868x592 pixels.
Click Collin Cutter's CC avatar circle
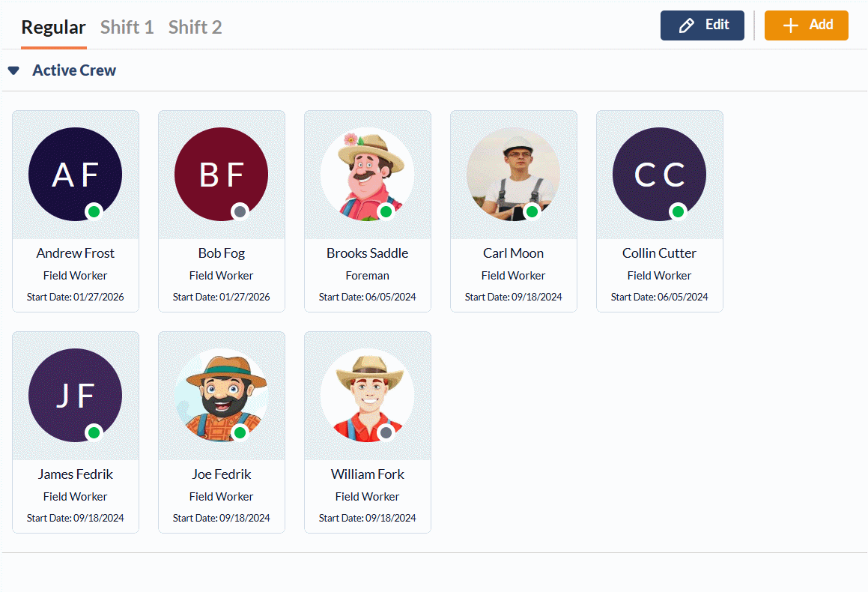pos(659,174)
